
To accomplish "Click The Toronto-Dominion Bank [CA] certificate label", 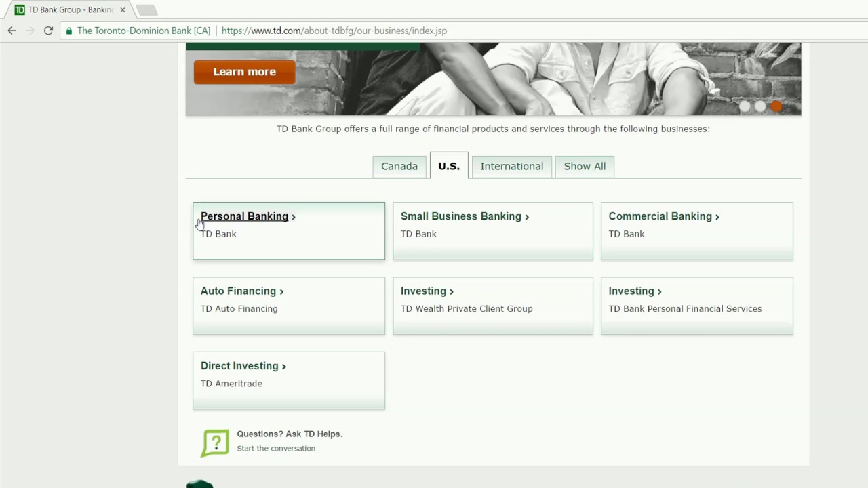I will 144,30.
